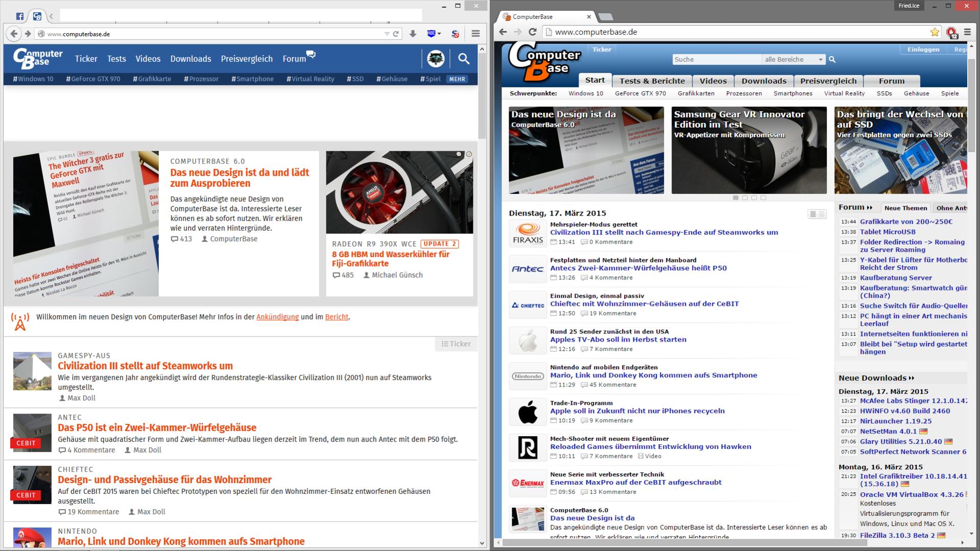This screenshot has height=551, width=980.
Task: Open the Chrome hamburger menu
Action: pos(967,32)
